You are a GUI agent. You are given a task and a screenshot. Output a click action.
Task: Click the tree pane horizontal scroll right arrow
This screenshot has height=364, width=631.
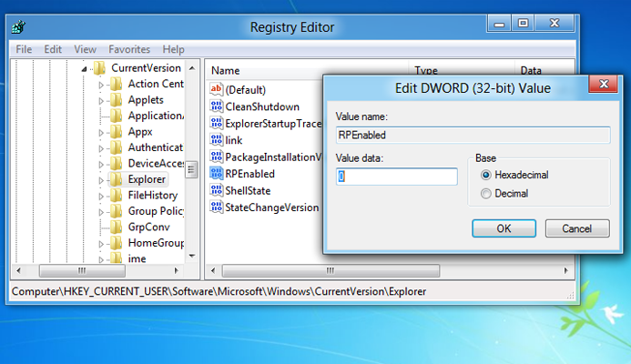click(176, 270)
